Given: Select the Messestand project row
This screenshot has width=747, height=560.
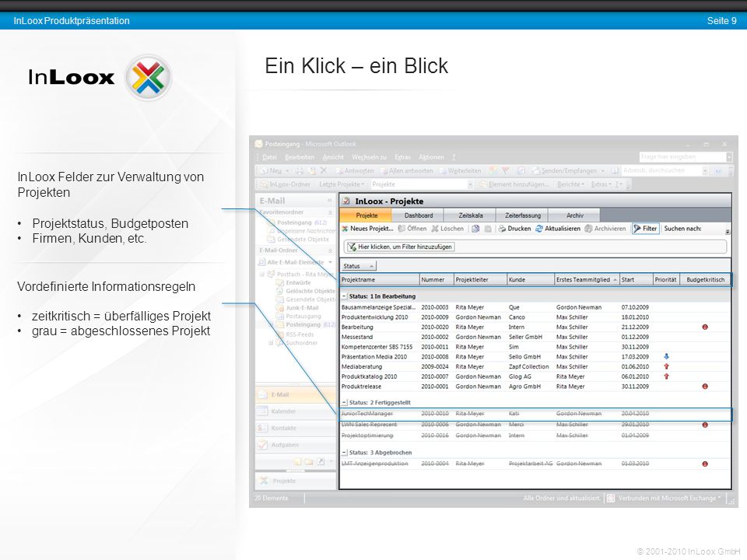Looking at the screenshot, I should pos(535,337).
